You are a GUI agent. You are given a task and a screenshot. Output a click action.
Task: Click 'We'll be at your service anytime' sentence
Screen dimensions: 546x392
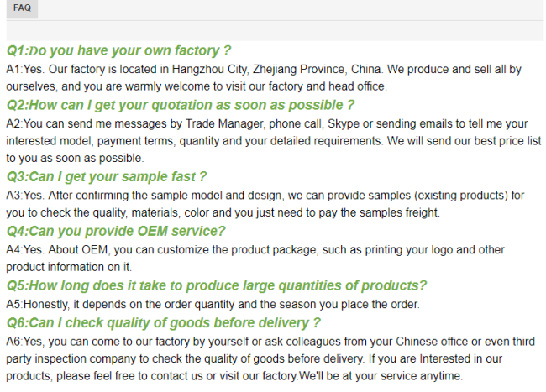[381, 376]
